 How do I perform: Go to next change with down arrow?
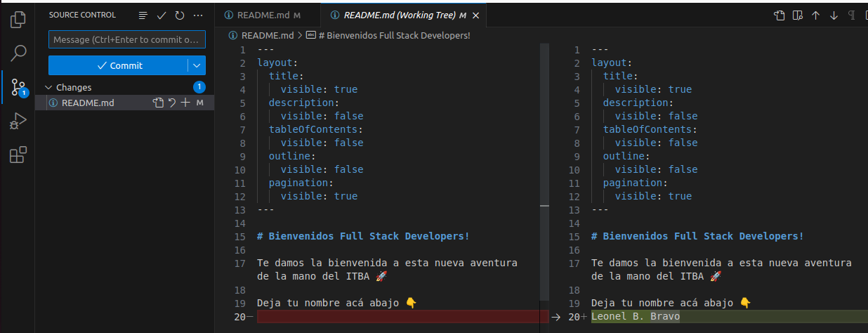[834, 15]
